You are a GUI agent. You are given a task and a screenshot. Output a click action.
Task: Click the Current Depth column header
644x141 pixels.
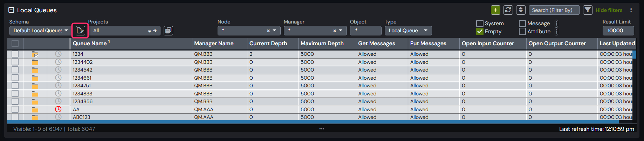coord(268,43)
